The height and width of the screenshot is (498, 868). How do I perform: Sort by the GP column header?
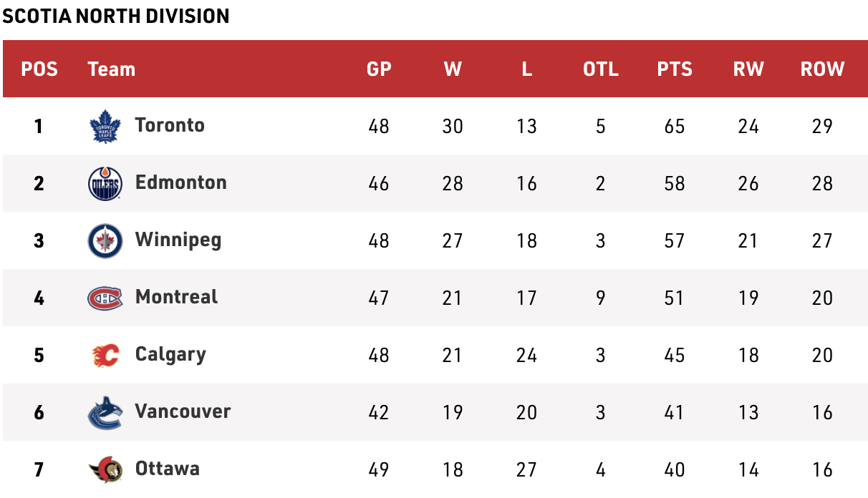tap(379, 69)
